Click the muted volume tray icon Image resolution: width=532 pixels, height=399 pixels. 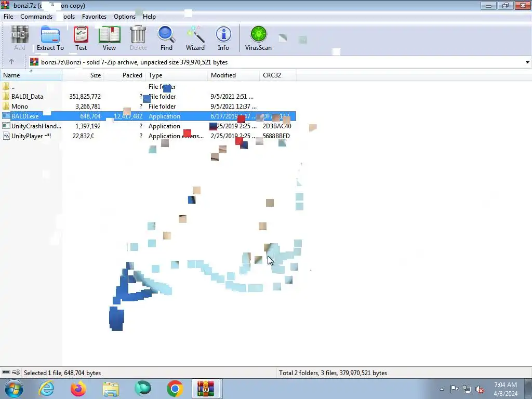click(480, 389)
